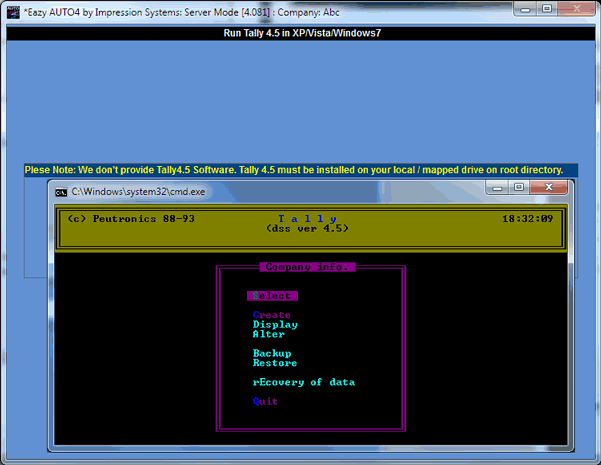The height and width of the screenshot is (465, 601).
Task: Choose Create in Company info menu
Action: 272,315
